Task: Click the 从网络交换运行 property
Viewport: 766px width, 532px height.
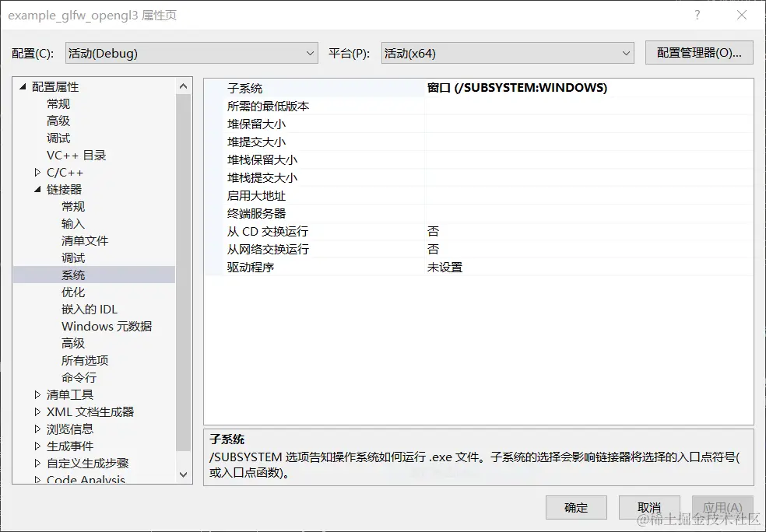Action: (x=268, y=250)
